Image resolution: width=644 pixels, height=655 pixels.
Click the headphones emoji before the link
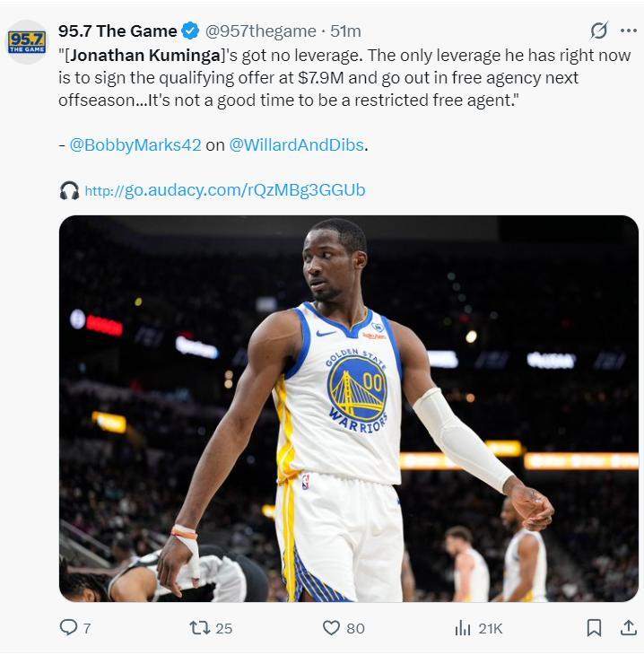69,190
